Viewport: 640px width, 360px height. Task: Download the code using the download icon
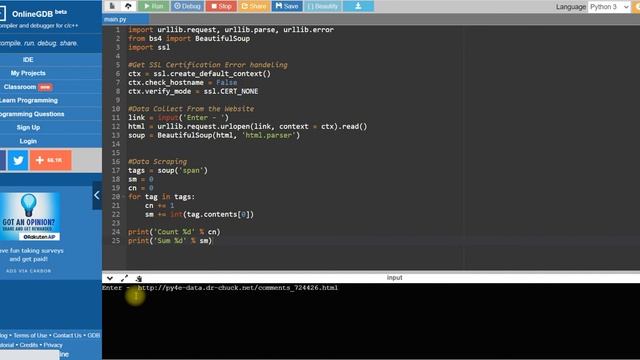tap(358, 6)
